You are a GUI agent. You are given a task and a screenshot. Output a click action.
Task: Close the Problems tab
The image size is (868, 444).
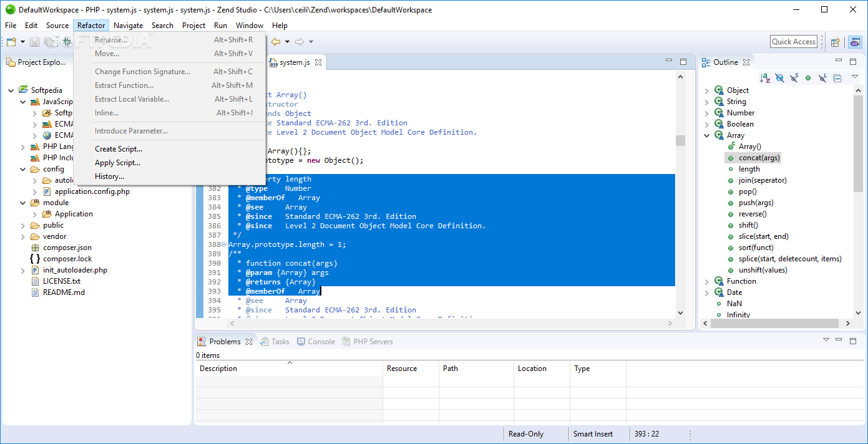pos(249,342)
